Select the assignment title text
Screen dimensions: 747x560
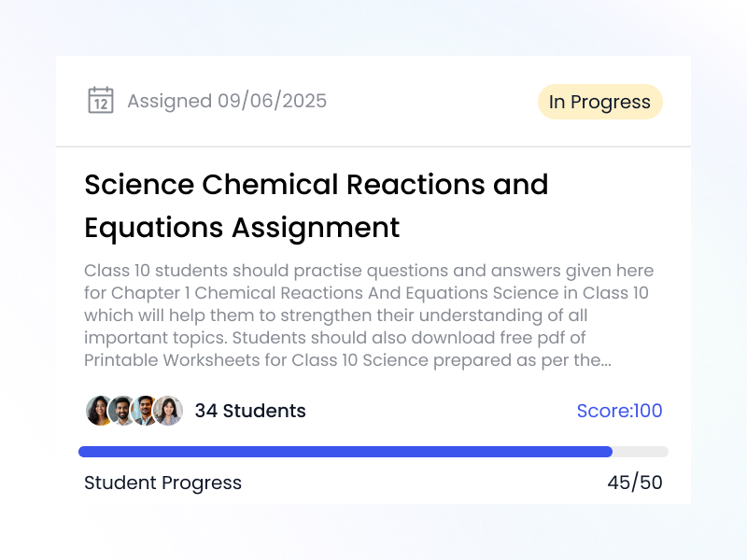[x=316, y=205]
